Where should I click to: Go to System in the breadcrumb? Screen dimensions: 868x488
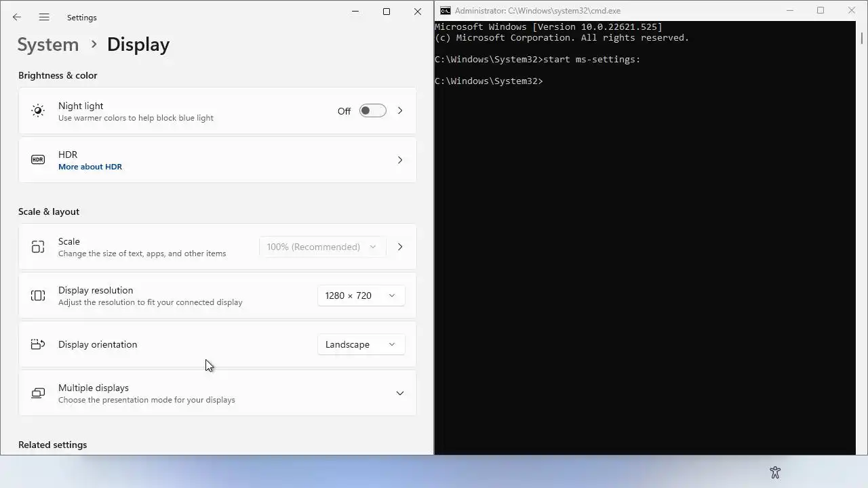pos(48,45)
